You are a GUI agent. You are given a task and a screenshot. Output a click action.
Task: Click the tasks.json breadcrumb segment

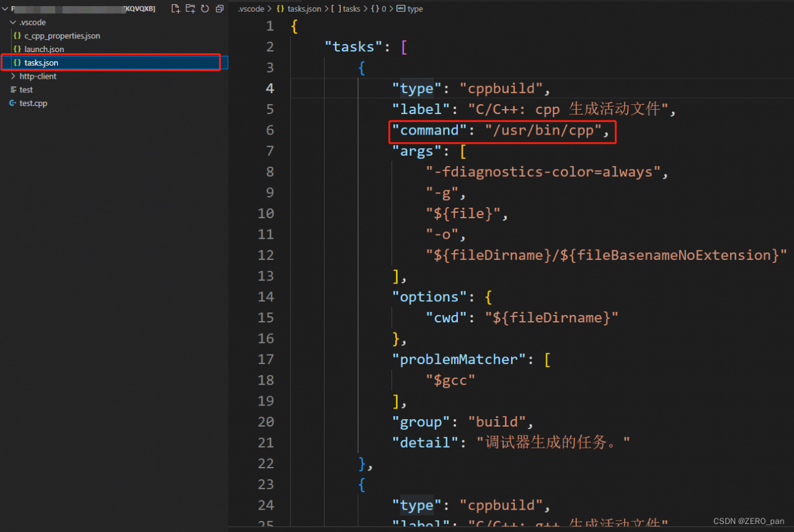point(298,9)
